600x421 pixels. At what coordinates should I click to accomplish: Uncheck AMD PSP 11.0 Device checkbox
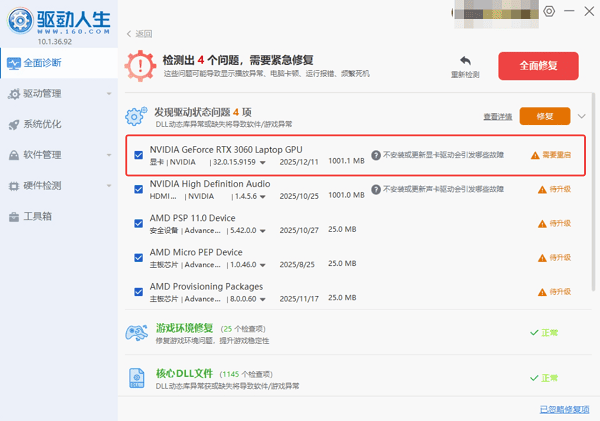139,223
